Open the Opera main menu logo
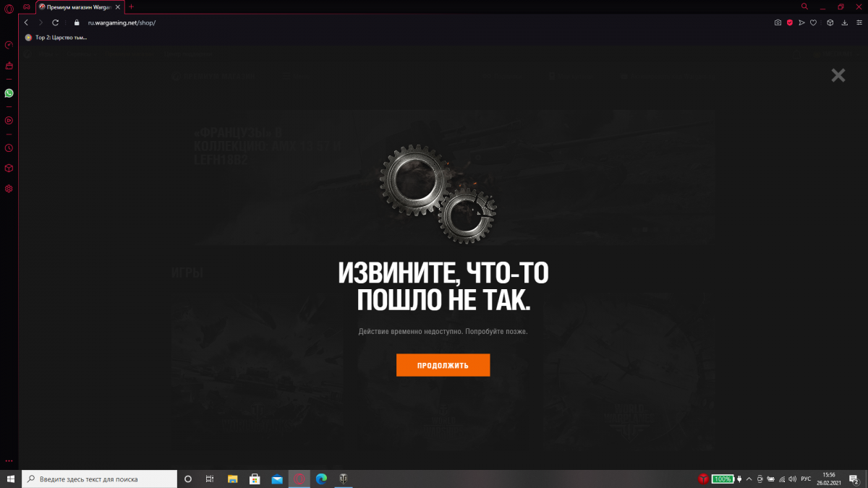This screenshot has height=488, width=868. coord(9,8)
